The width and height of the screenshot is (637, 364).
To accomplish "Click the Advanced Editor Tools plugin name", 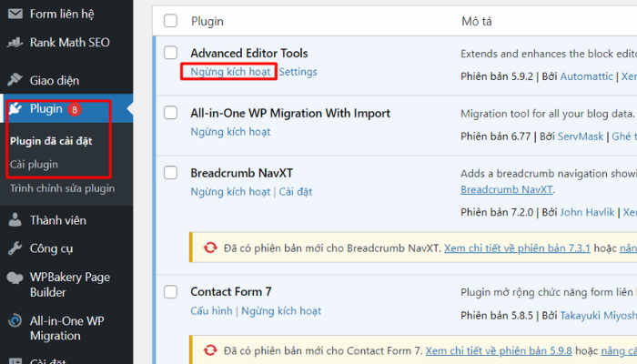I will pyautogui.click(x=249, y=53).
